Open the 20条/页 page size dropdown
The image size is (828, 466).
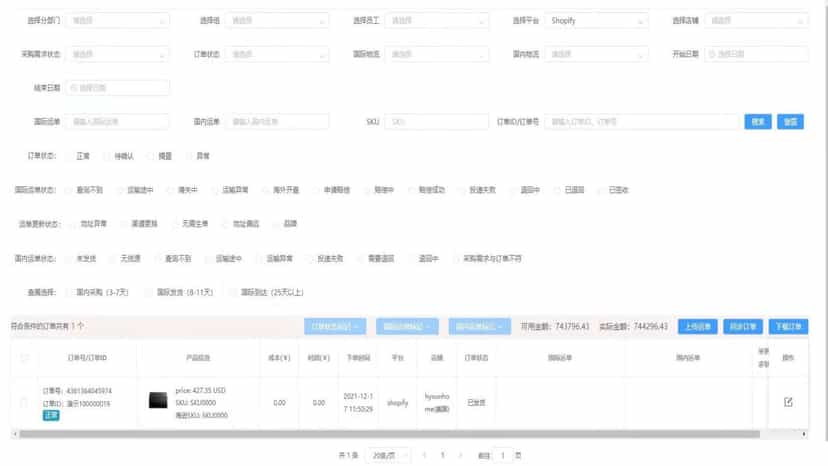[388, 455]
